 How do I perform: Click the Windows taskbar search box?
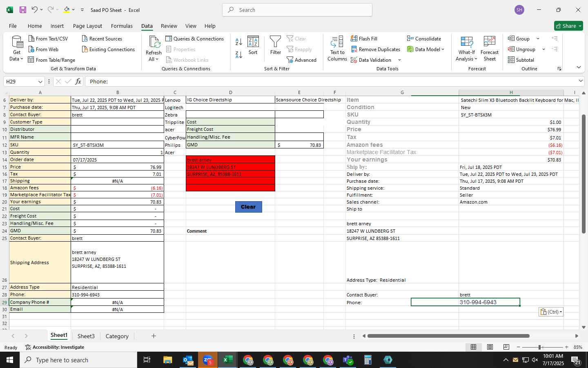tap(78, 360)
